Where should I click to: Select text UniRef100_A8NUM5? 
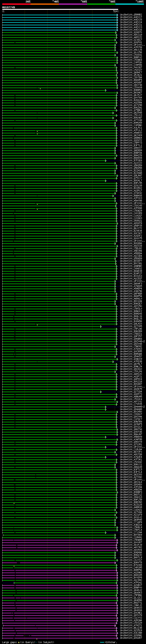[131, 397]
